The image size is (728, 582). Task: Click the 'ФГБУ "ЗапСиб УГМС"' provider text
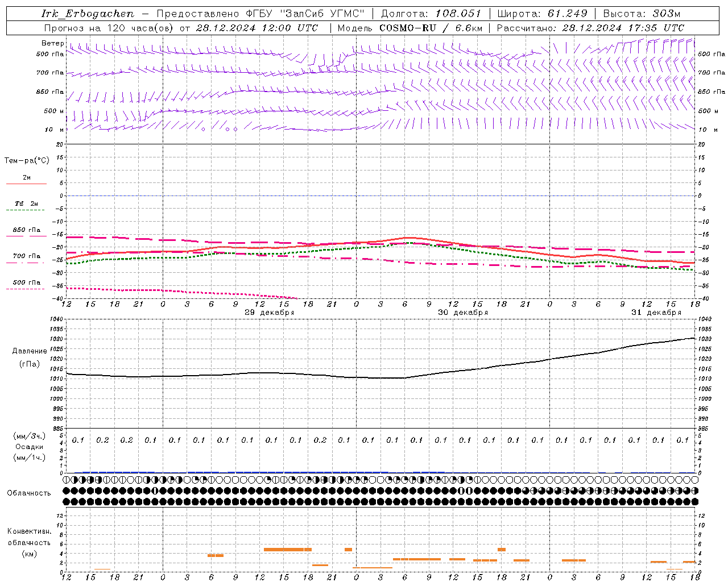tap(306, 14)
